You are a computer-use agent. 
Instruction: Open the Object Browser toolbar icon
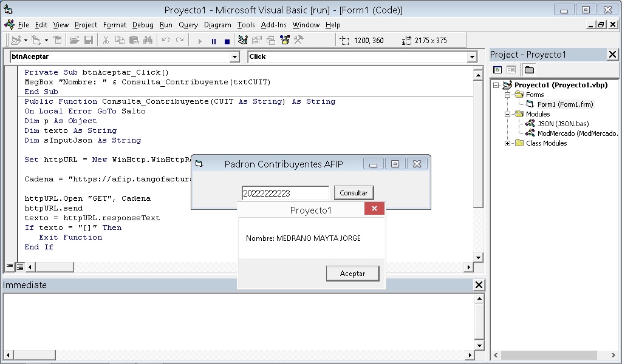[284, 40]
